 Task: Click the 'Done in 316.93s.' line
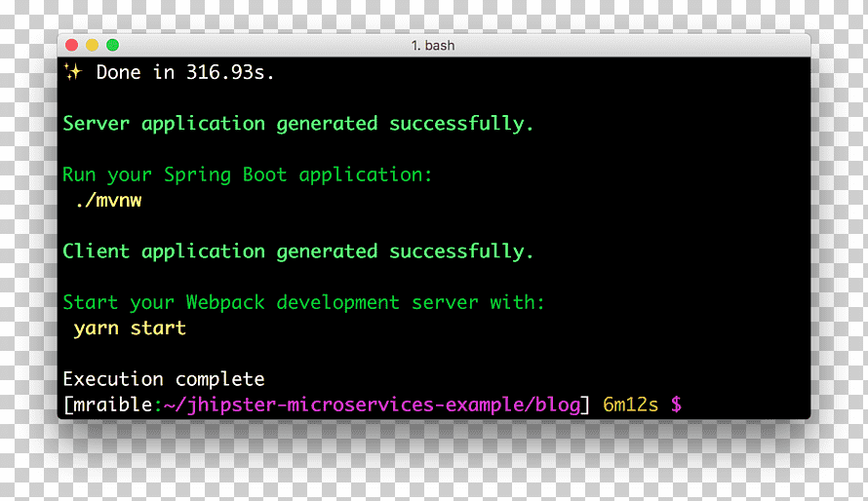(x=185, y=72)
